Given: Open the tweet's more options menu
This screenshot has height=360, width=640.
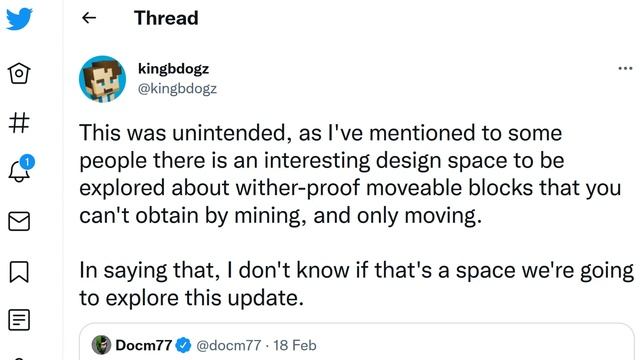Looking at the screenshot, I should coord(625,68).
